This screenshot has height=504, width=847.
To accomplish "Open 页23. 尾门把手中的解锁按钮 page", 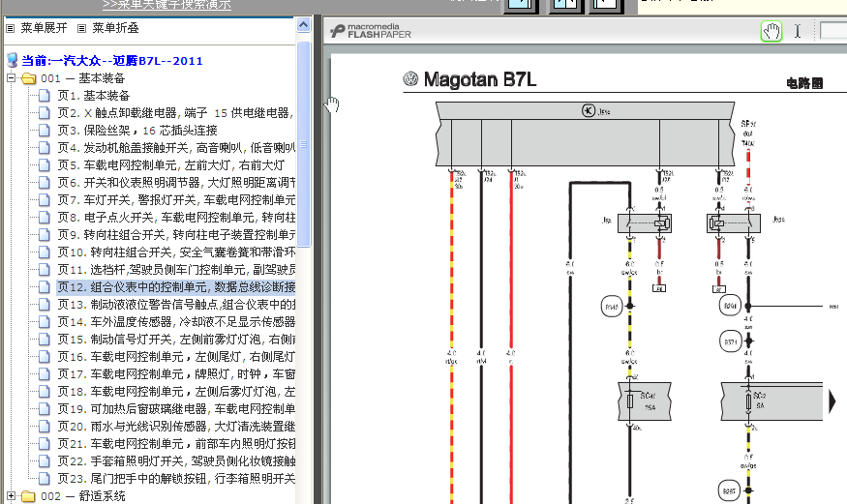I will click(x=176, y=478).
